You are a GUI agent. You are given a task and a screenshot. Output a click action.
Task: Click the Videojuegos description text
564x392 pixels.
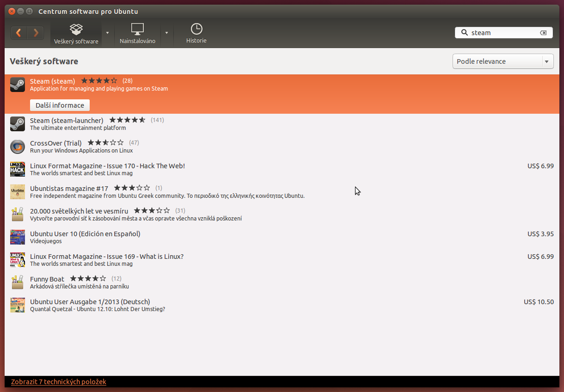point(46,241)
